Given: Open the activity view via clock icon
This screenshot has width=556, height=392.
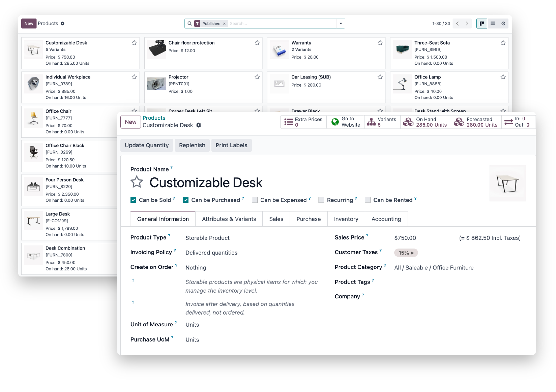Looking at the screenshot, I should [503, 24].
